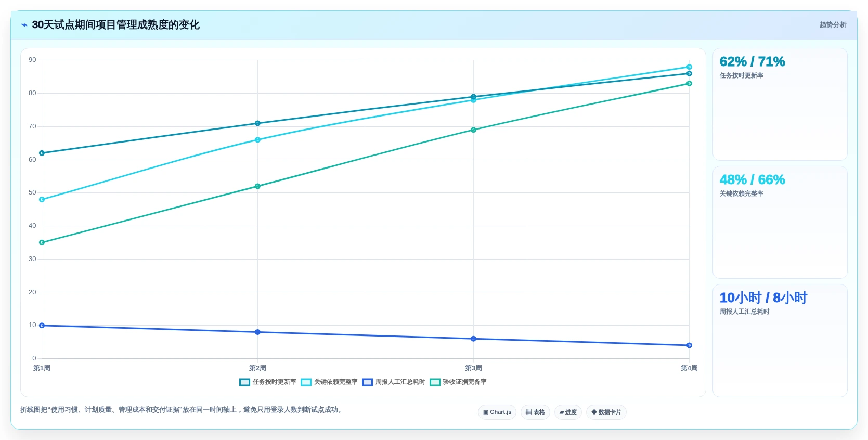Click the 数据卡片 tag chip

click(606, 412)
